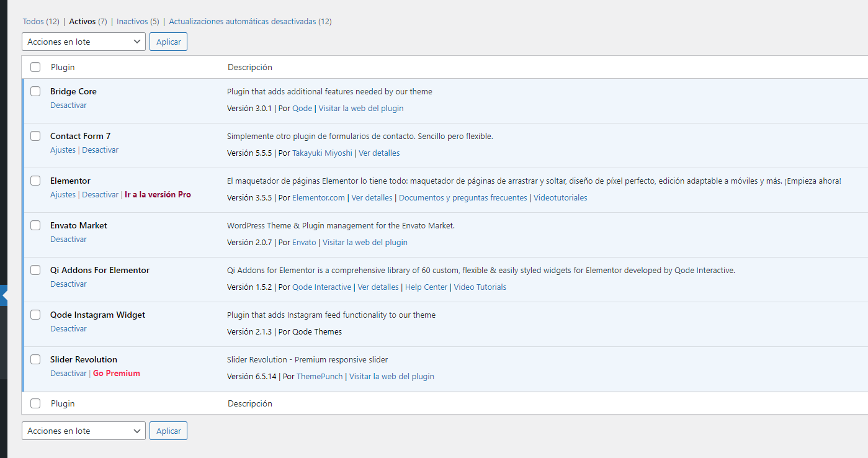Click Ir a la versión Pro link

158,195
